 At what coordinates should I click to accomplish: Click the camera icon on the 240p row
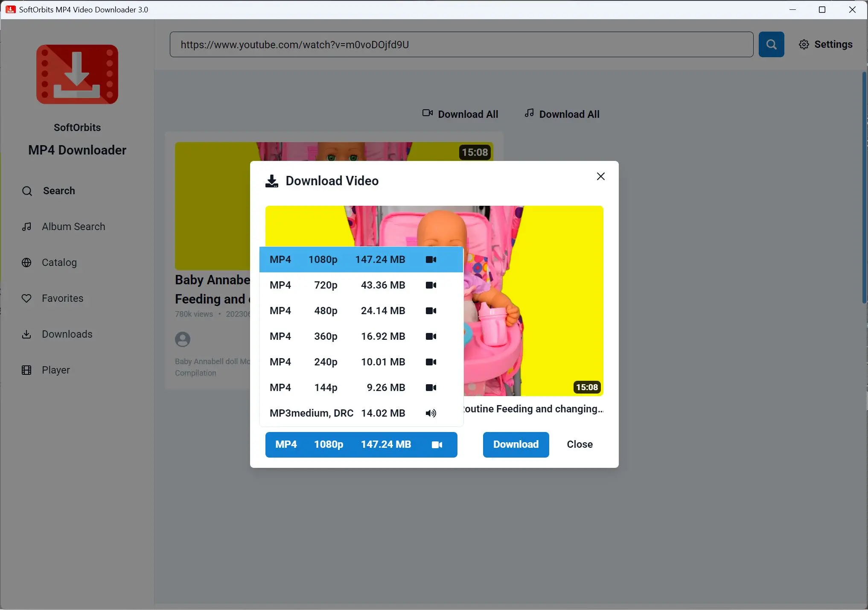click(431, 362)
